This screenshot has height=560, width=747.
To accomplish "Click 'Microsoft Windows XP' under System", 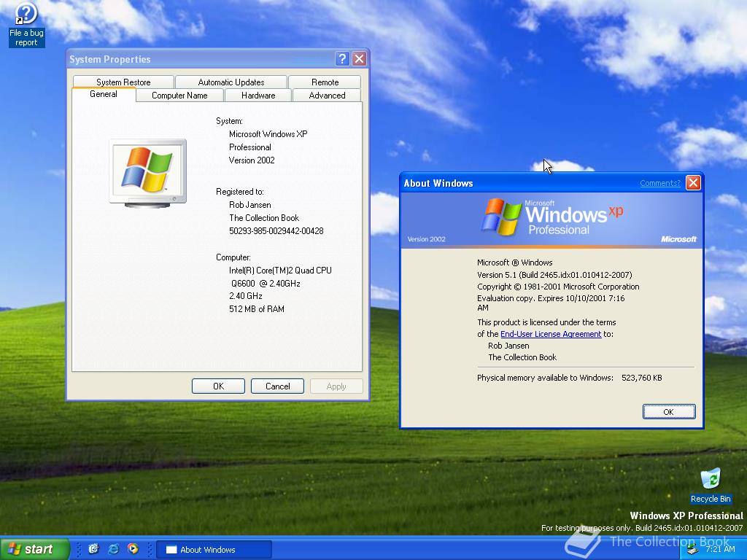I will (x=268, y=134).
